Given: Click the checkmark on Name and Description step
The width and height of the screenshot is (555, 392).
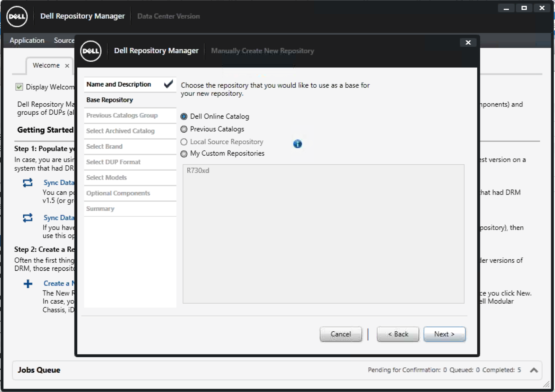Looking at the screenshot, I should (x=168, y=84).
